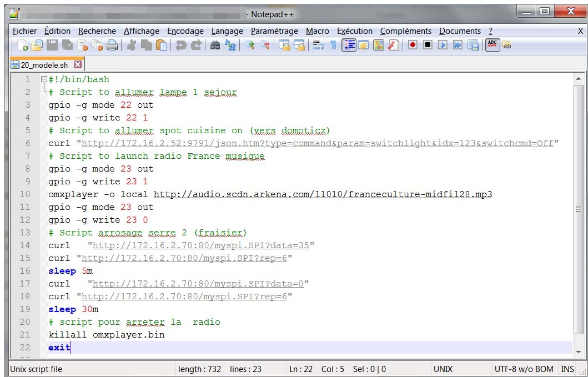Image resolution: width=588 pixels, height=377 pixels.
Task: Toggle show all characters (pilcrow icon)
Action: click(333, 46)
